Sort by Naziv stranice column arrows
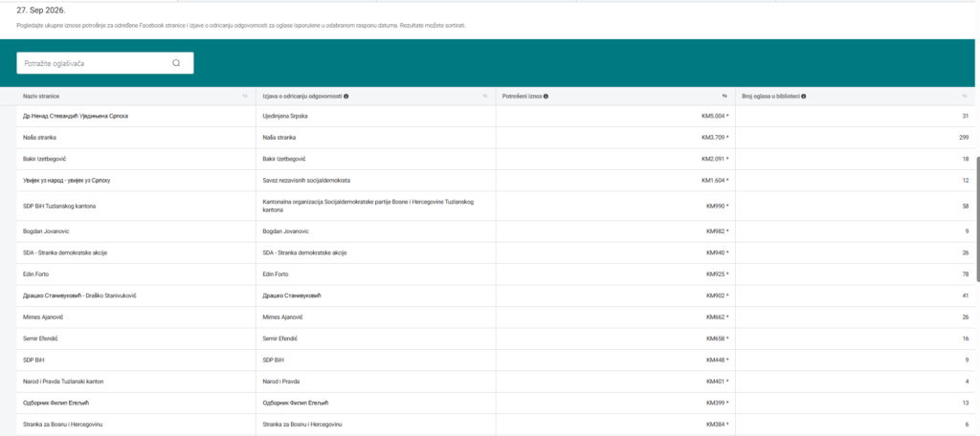The width and height of the screenshot is (980, 436). click(245, 97)
